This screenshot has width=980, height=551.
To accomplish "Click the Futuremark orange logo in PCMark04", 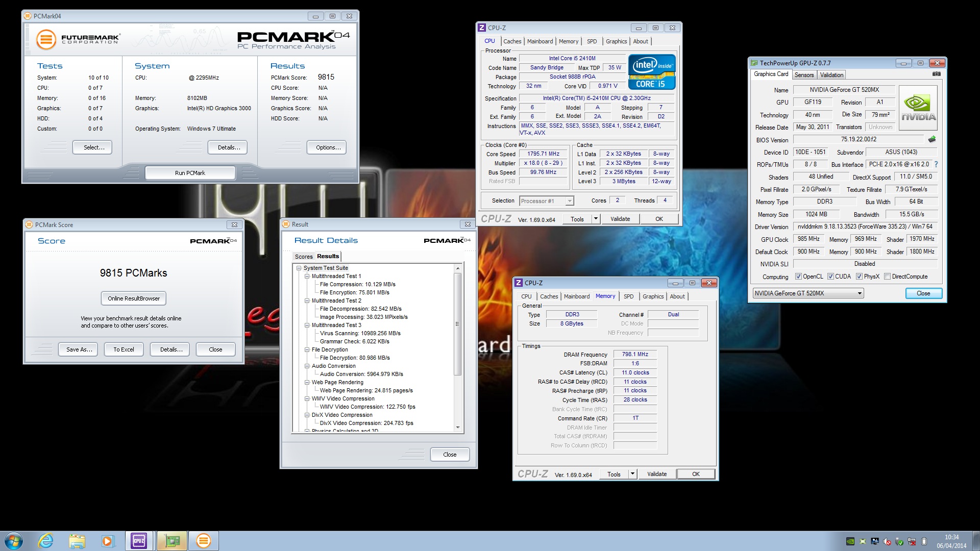I will (46, 39).
